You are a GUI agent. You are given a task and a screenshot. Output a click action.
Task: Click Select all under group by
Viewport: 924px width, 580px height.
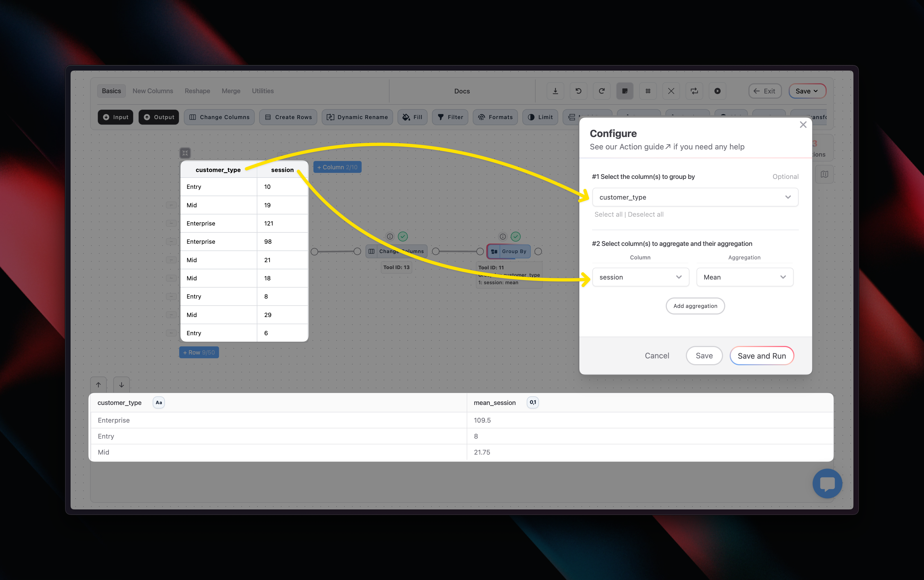pos(608,214)
